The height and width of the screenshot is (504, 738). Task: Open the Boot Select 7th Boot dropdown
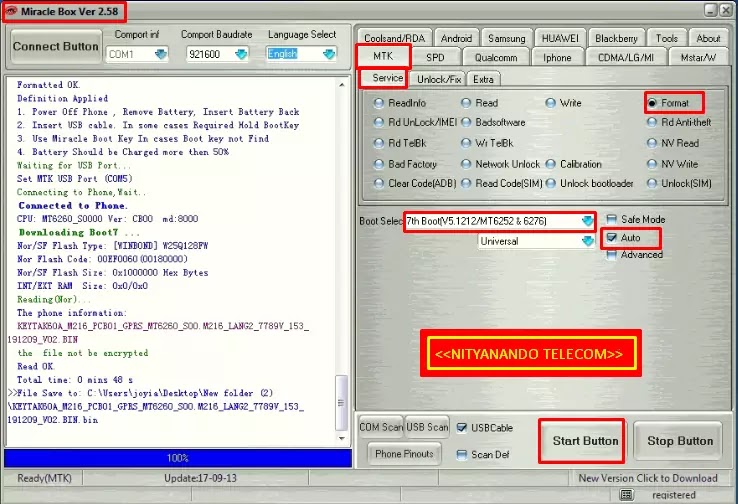pyautogui.click(x=587, y=221)
